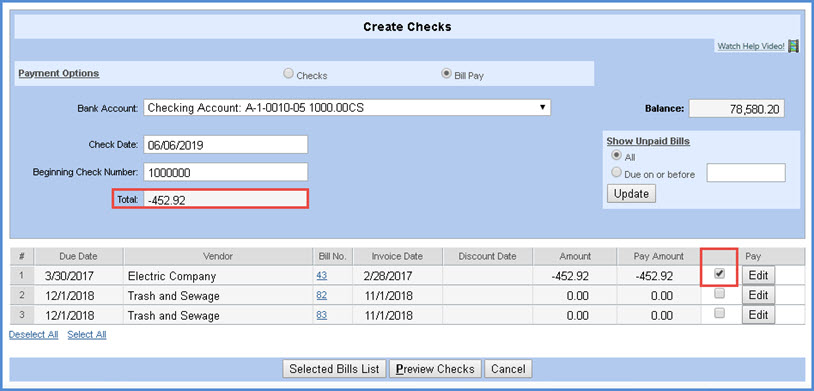The image size is (814, 391).
Task: Click the help video film icon
Action: [x=793, y=46]
